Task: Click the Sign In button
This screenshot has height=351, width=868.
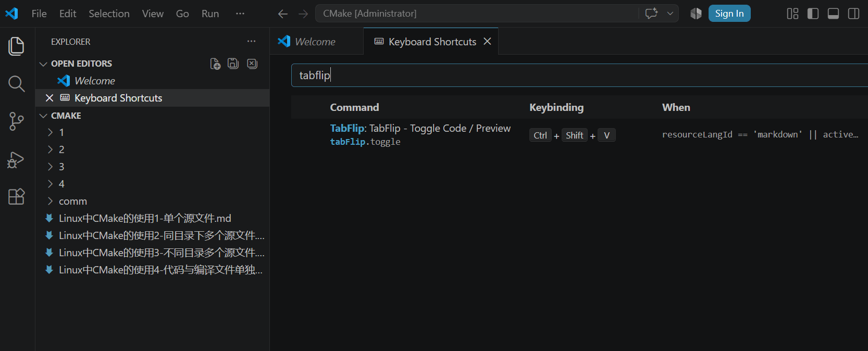Action: pyautogui.click(x=729, y=14)
